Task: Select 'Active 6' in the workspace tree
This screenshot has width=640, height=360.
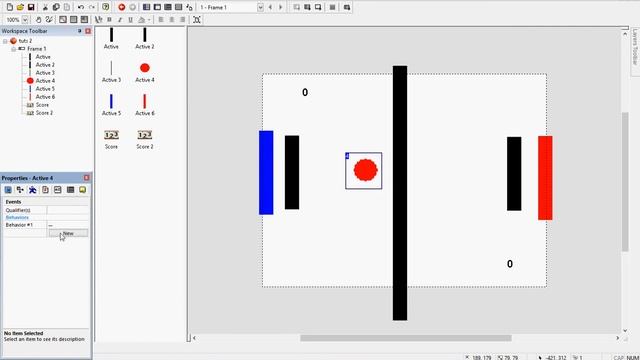Action: (45, 97)
